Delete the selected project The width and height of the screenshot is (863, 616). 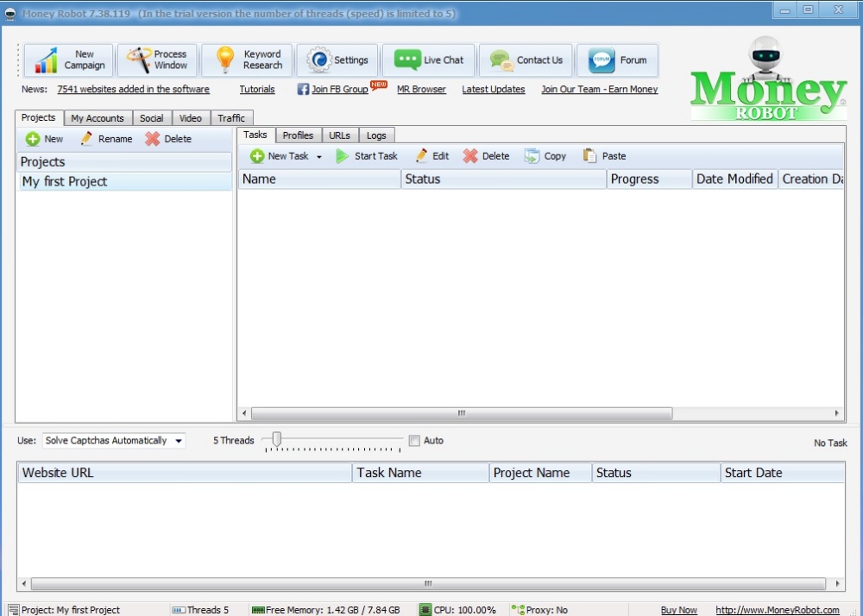point(169,139)
